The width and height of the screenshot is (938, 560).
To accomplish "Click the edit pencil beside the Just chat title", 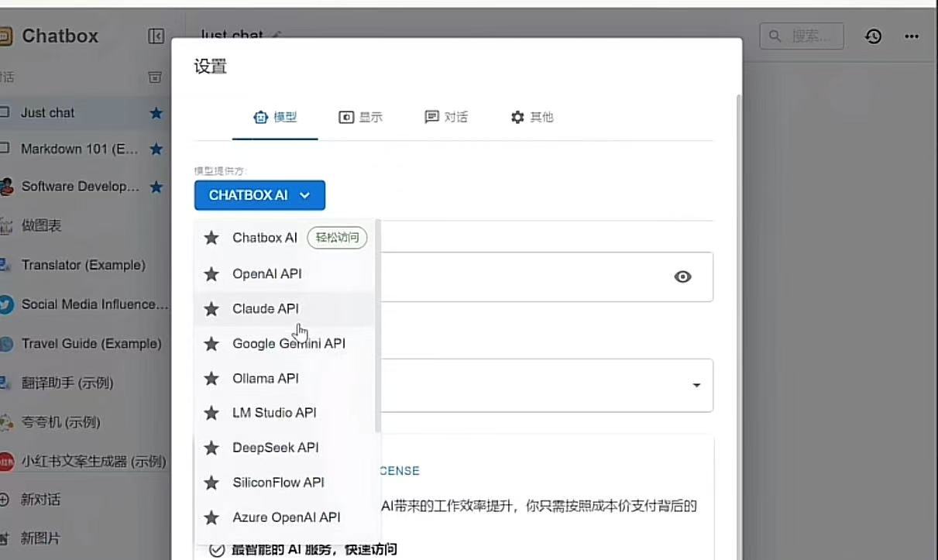I will click(x=277, y=36).
